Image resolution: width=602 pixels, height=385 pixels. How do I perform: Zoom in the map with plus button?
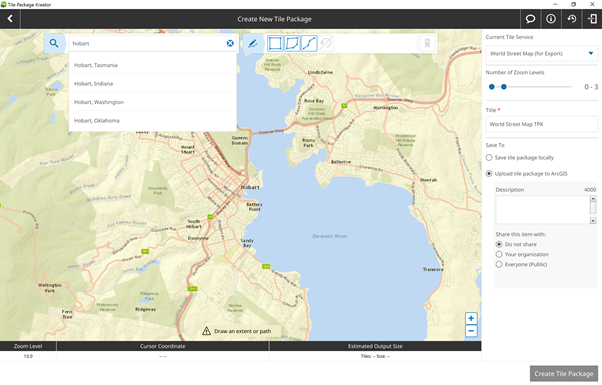[471, 318]
